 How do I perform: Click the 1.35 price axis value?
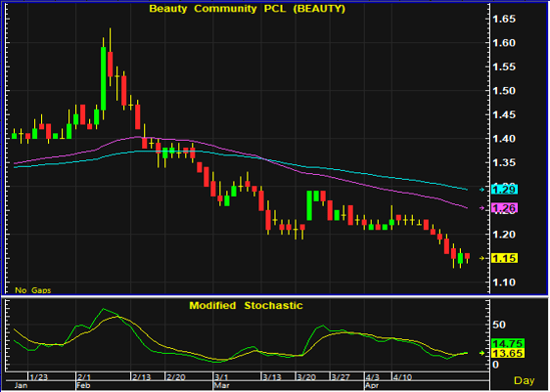(x=504, y=162)
